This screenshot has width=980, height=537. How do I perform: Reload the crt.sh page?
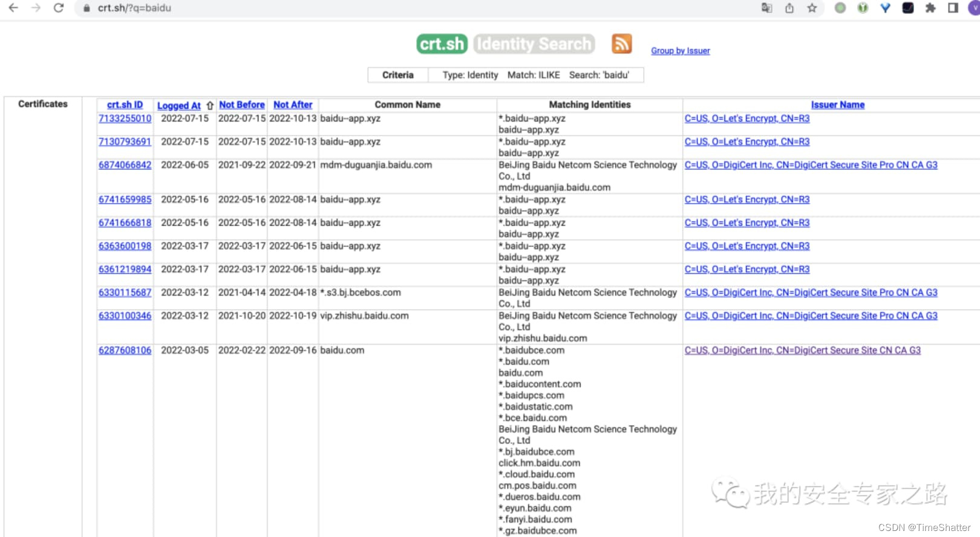pos(59,8)
